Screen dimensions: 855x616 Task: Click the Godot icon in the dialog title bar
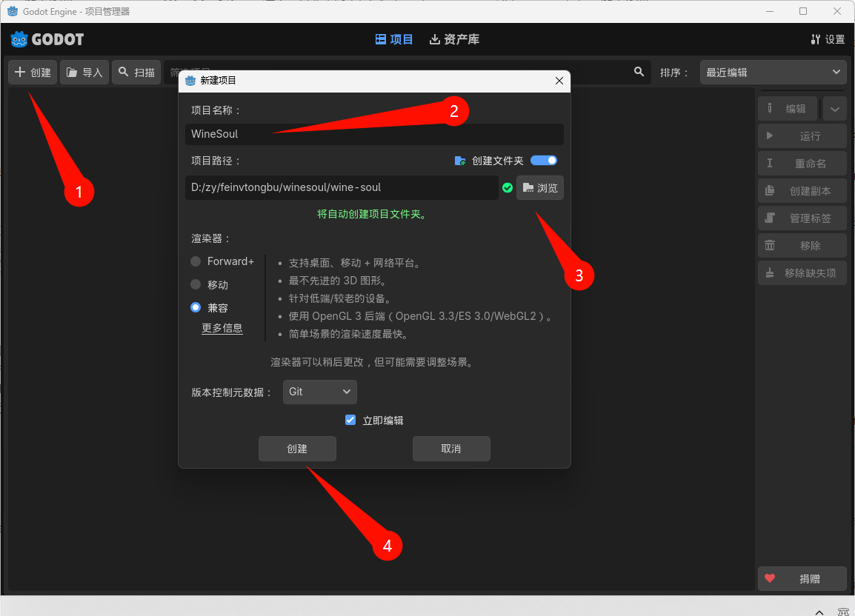coord(190,81)
